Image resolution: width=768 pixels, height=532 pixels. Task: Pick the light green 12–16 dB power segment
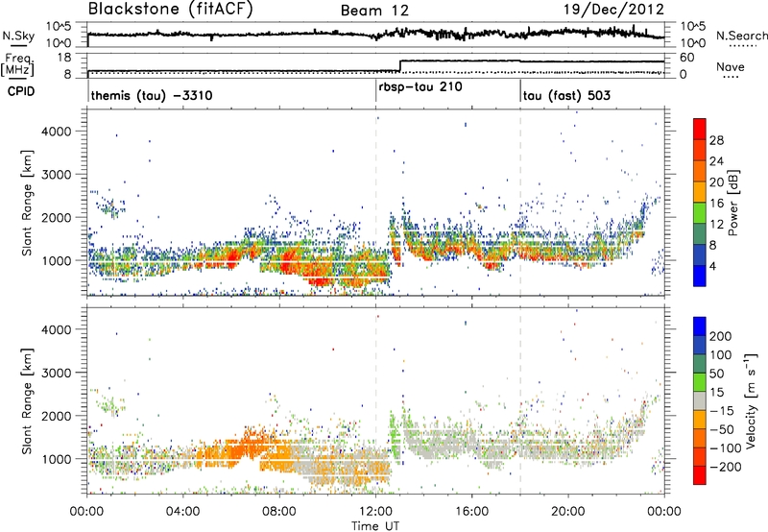700,213
